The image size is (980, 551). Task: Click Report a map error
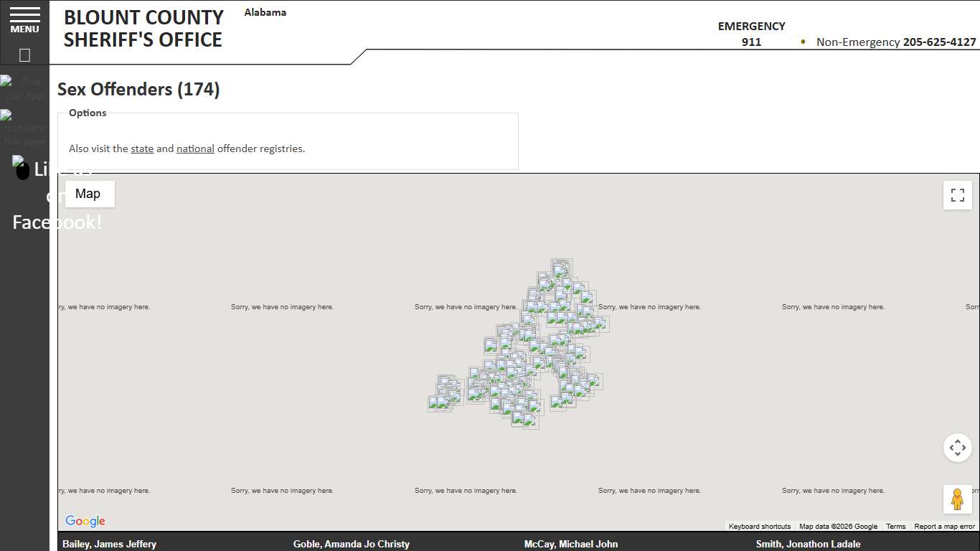pyautogui.click(x=944, y=527)
